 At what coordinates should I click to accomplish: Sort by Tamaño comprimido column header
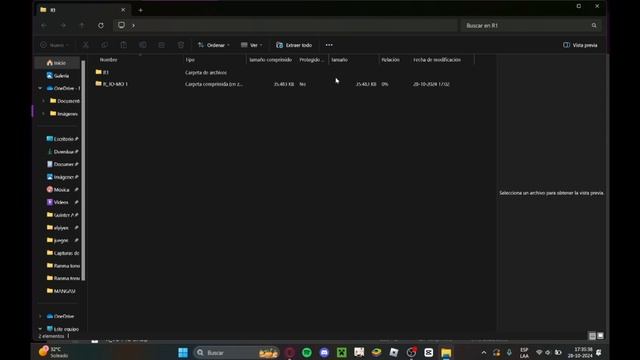coord(270,60)
